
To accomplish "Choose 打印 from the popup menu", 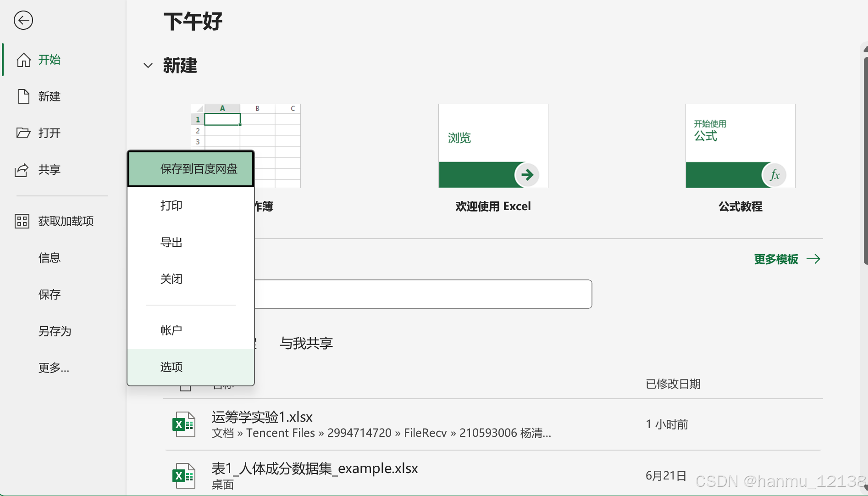I will (191, 206).
